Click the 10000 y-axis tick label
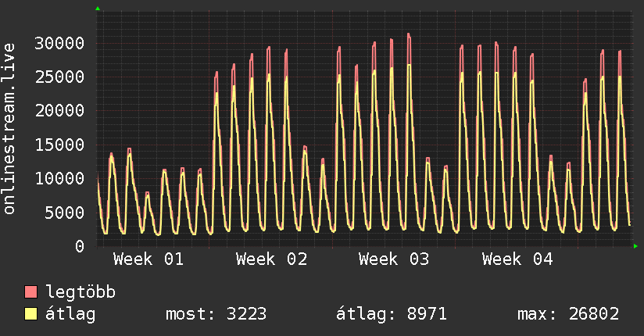The height and width of the screenshot is (336, 644). pos(59,178)
